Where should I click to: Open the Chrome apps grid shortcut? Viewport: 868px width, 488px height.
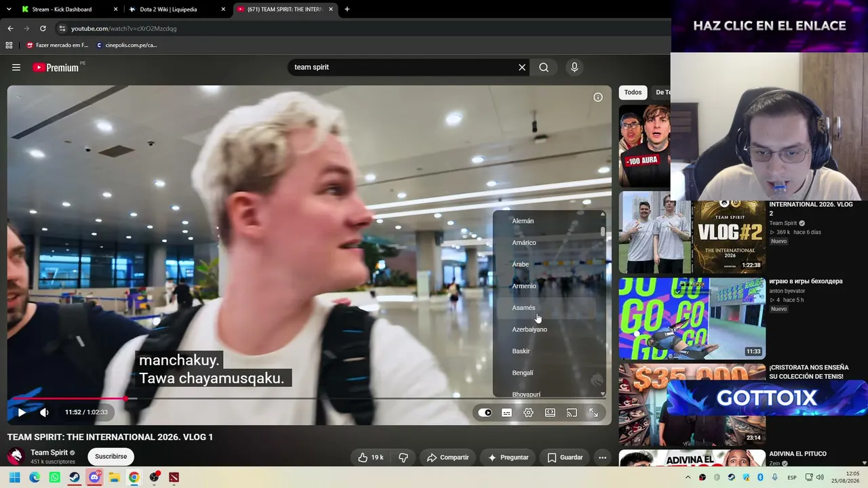click(9, 45)
